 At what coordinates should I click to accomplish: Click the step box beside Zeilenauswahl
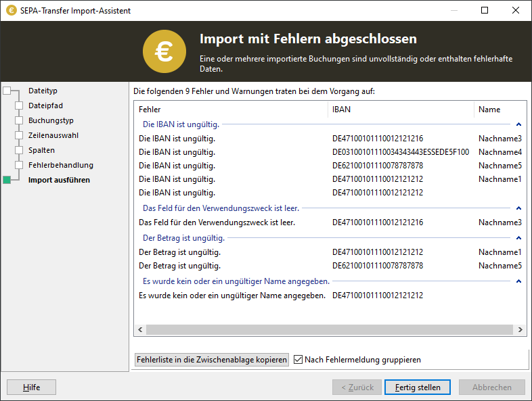(19, 135)
